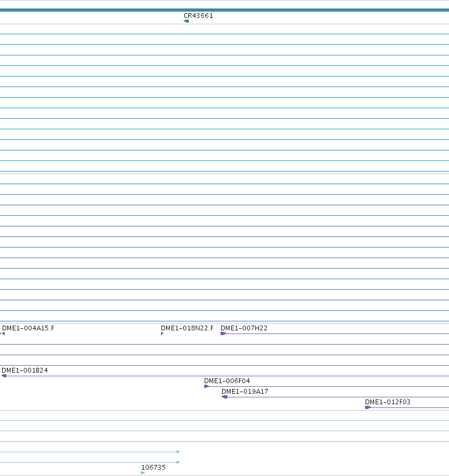Click the DME1-018N22.F feature label

coord(187,328)
